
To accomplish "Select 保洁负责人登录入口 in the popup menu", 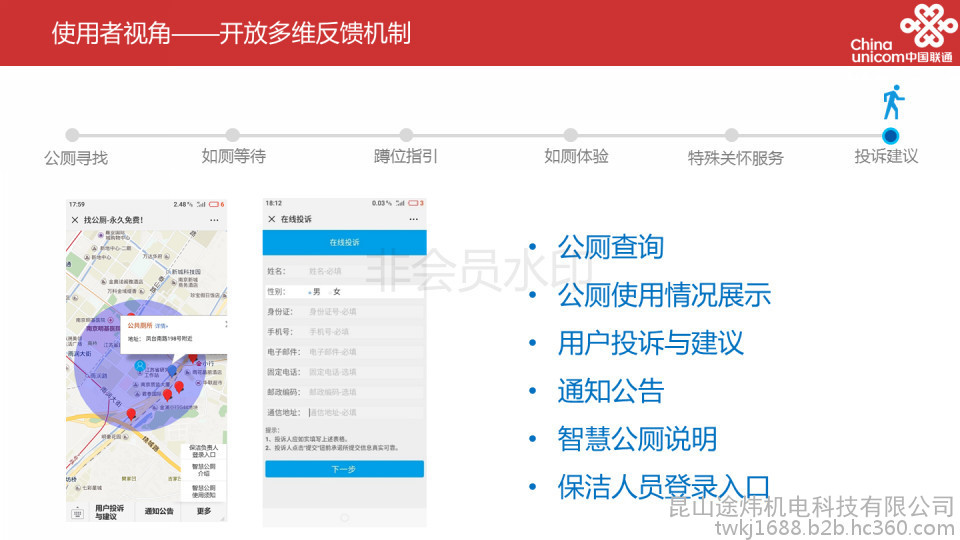I will tap(204, 451).
